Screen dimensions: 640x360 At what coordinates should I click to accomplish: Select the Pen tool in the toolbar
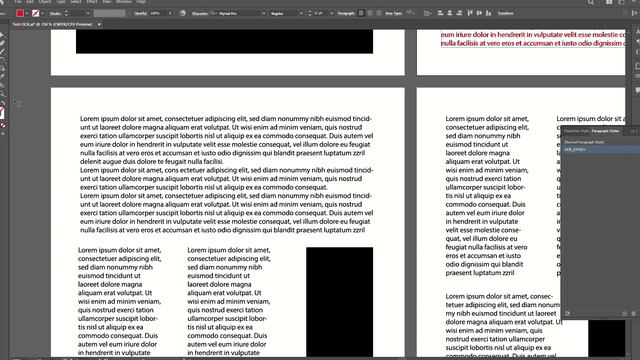2,43
